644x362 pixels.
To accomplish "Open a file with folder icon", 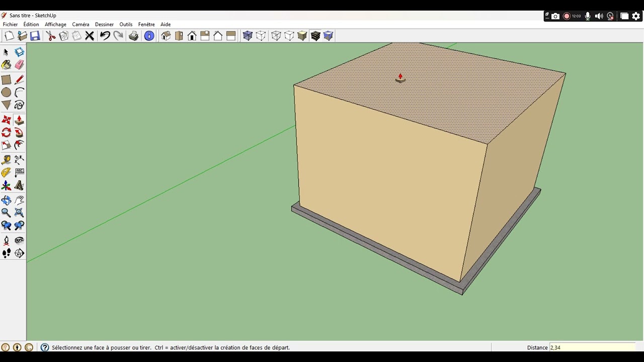I will click(x=22, y=36).
